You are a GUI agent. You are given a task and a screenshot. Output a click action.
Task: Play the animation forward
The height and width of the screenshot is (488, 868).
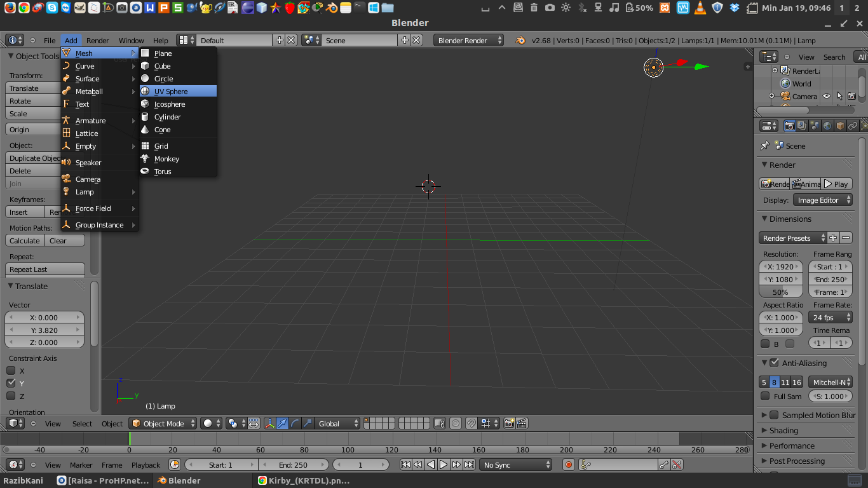coord(444,464)
